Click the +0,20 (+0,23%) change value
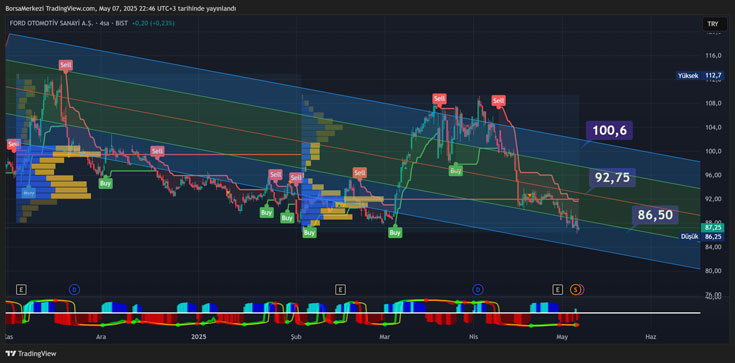This screenshot has height=363, width=735. pyautogui.click(x=153, y=23)
